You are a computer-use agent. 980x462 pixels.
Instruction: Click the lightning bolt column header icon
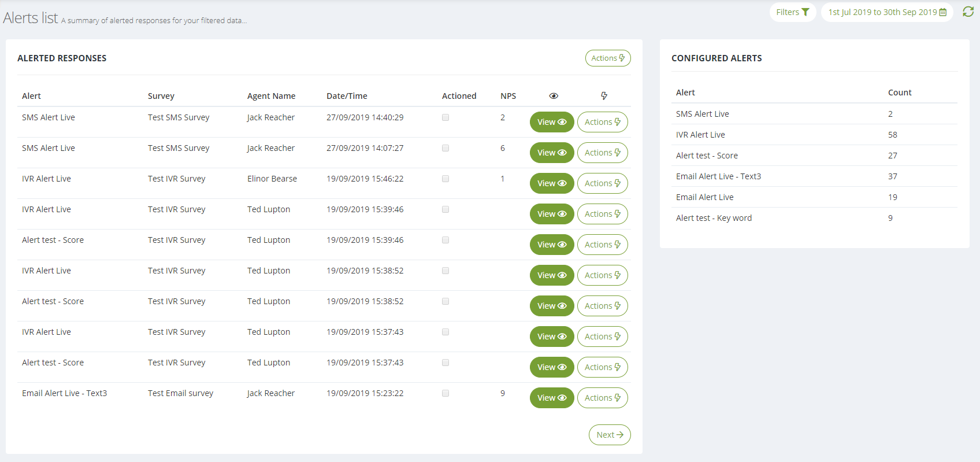604,96
